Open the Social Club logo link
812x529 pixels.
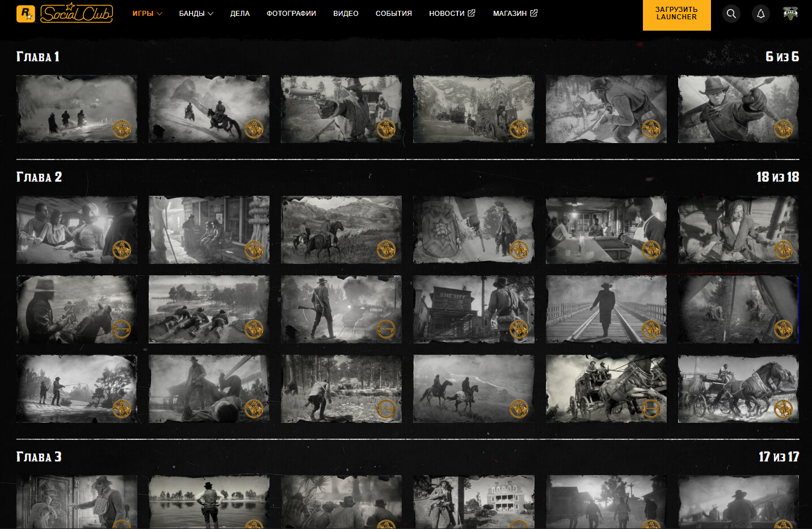77,14
